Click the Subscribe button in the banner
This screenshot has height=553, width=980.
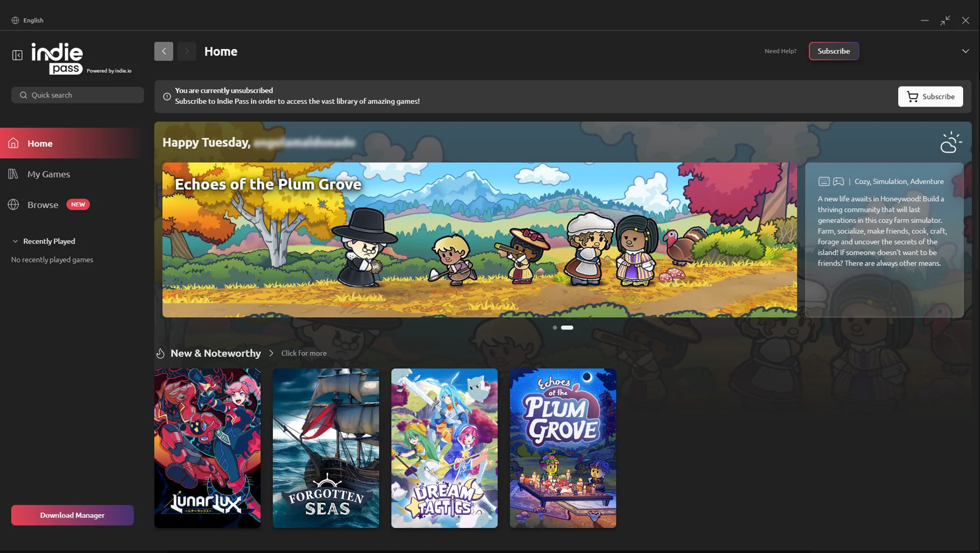click(x=930, y=97)
